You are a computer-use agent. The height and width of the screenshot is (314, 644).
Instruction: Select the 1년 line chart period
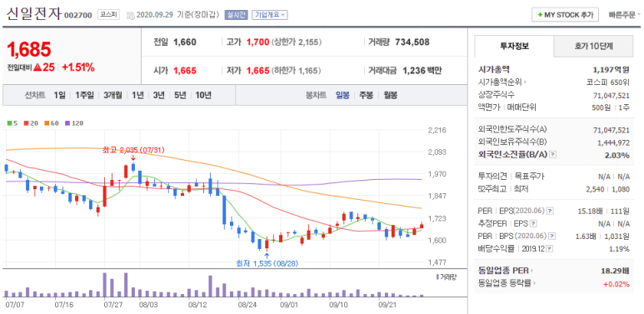[x=137, y=95]
